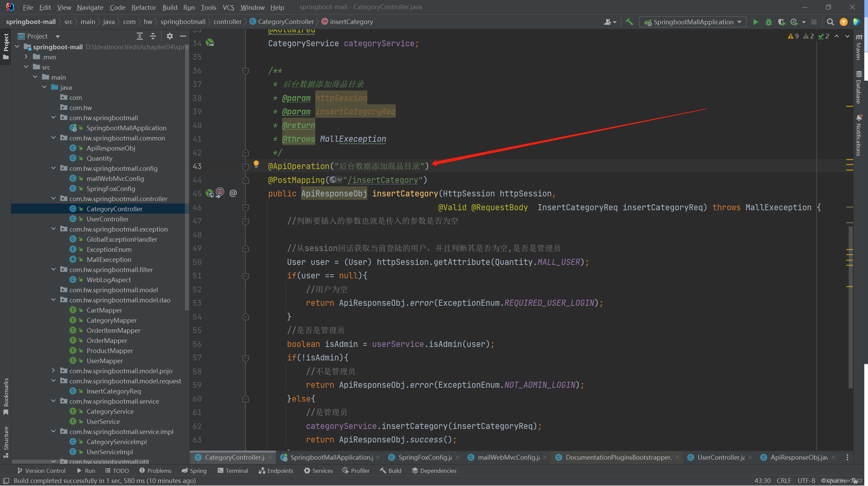Toggle the Bookmarks tool window
Viewport: 868px width, 486px height.
(x=6, y=396)
